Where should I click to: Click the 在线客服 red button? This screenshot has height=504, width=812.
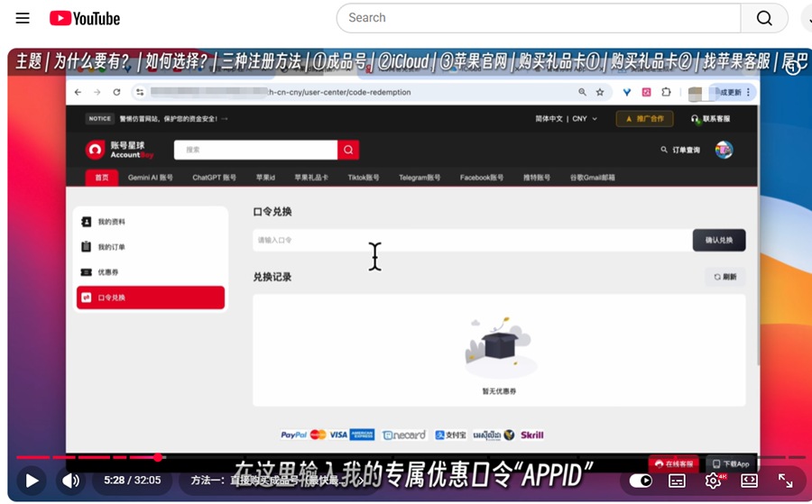point(673,463)
